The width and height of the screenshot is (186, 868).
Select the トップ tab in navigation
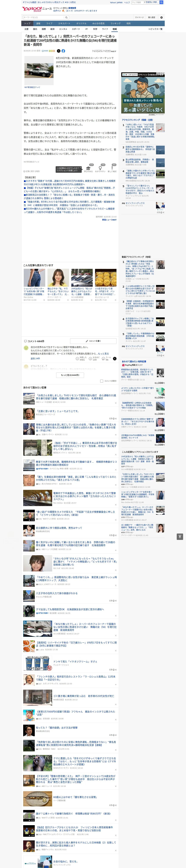tap(27, 24)
